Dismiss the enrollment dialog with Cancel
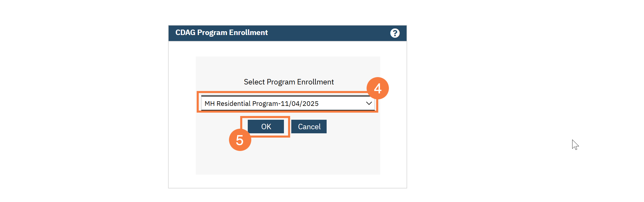Image resolution: width=644 pixels, height=202 pixels. click(309, 127)
